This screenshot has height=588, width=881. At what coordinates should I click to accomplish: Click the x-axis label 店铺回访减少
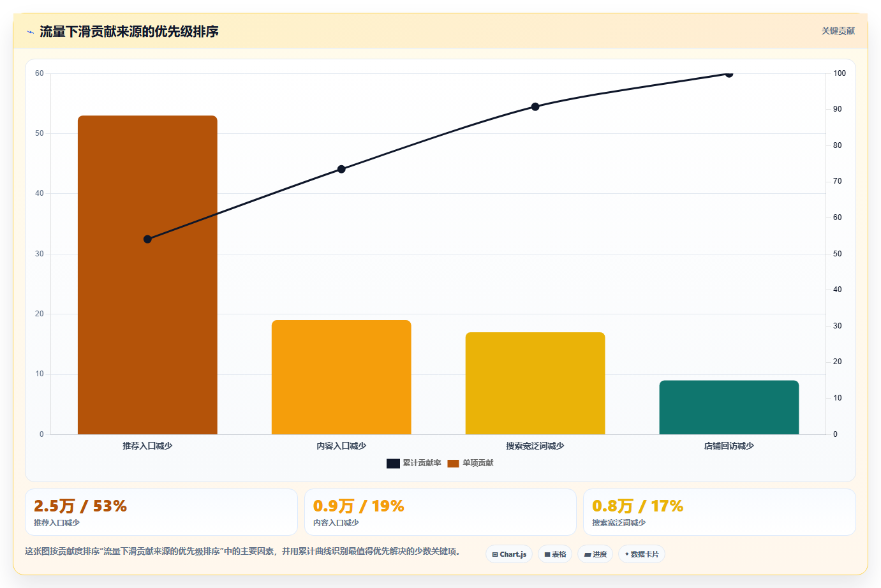pyautogui.click(x=729, y=446)
